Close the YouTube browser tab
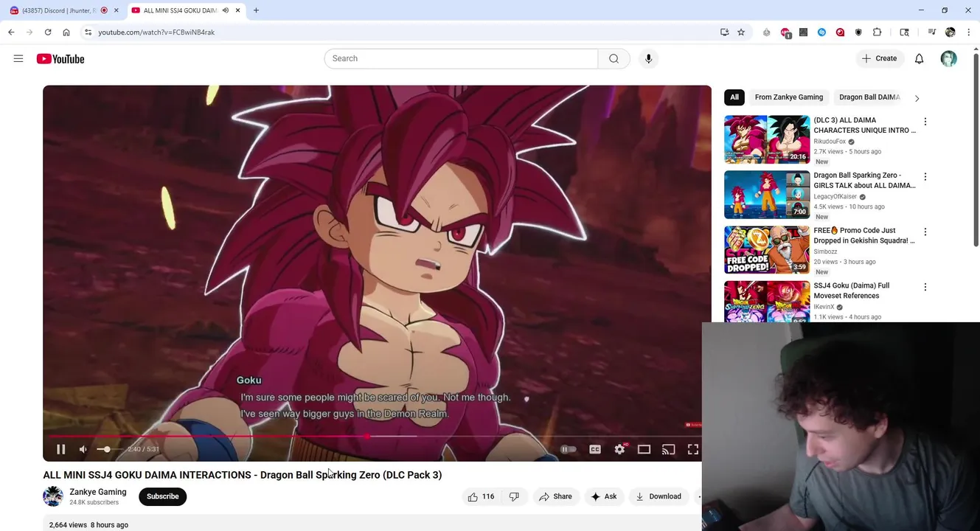The width and height of the screenshot is (980, 531). (237, 10)
